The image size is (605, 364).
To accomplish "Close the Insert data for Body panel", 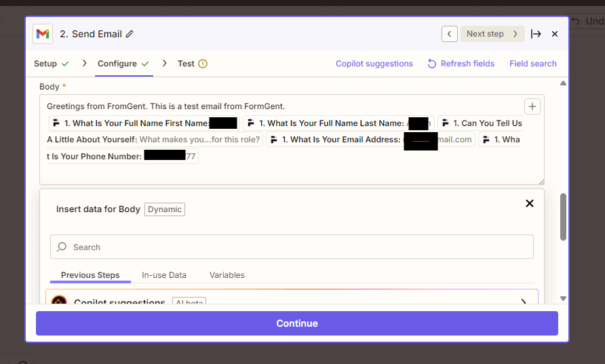I will coord(529,203).
